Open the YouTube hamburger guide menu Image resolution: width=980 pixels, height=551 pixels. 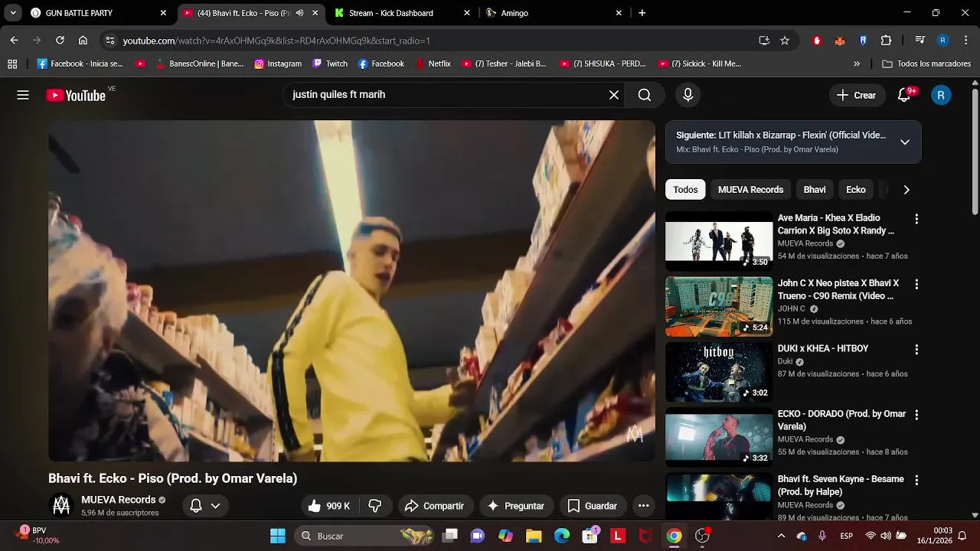coord(23,95)
